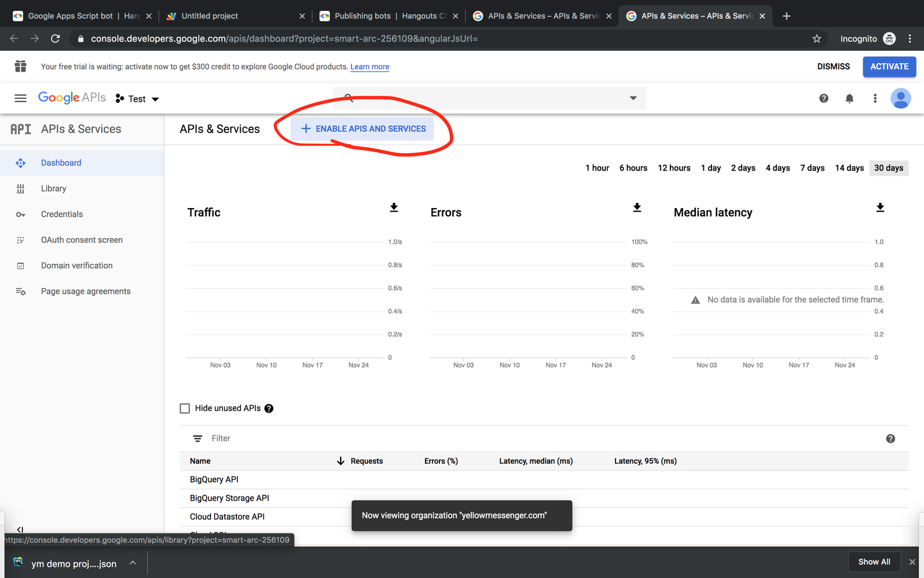Open the user account avatar
The image size is (924, 578).
(900, 98)
